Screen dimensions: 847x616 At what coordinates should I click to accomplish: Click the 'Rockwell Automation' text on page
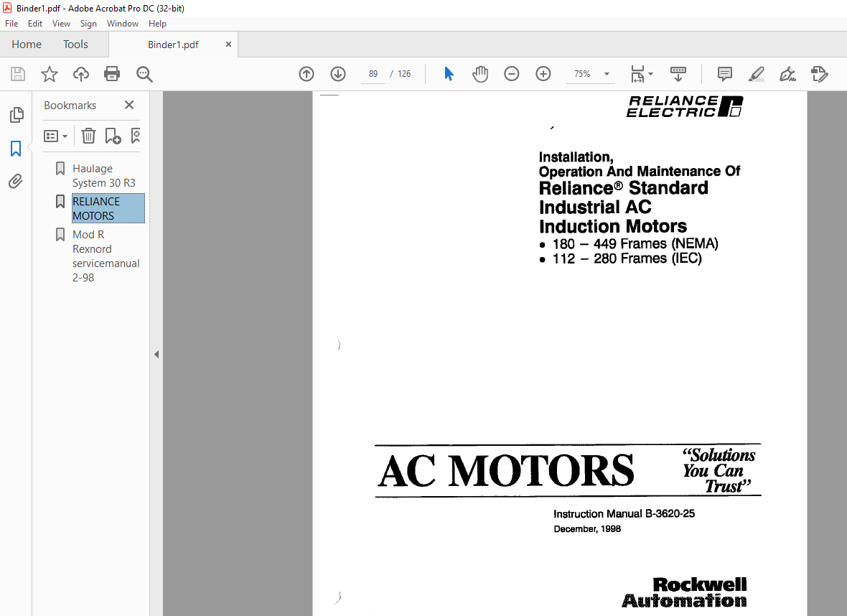coord(684,593)
